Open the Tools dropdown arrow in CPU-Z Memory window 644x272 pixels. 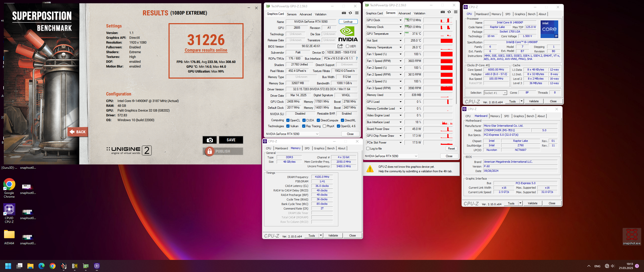coord(321,235)
